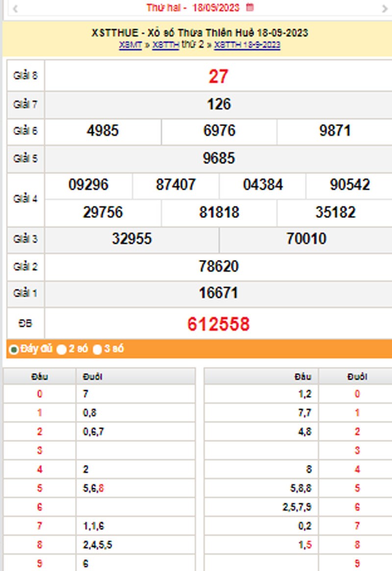Select the Giải 3 number 70010
Viewport: 392px width, 571px height.
point(306,239)
